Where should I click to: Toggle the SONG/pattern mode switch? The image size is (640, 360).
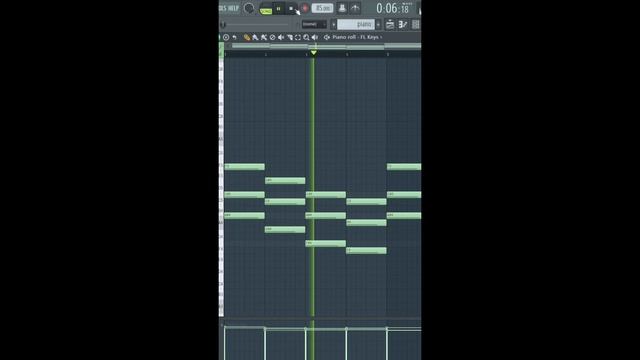266,9
